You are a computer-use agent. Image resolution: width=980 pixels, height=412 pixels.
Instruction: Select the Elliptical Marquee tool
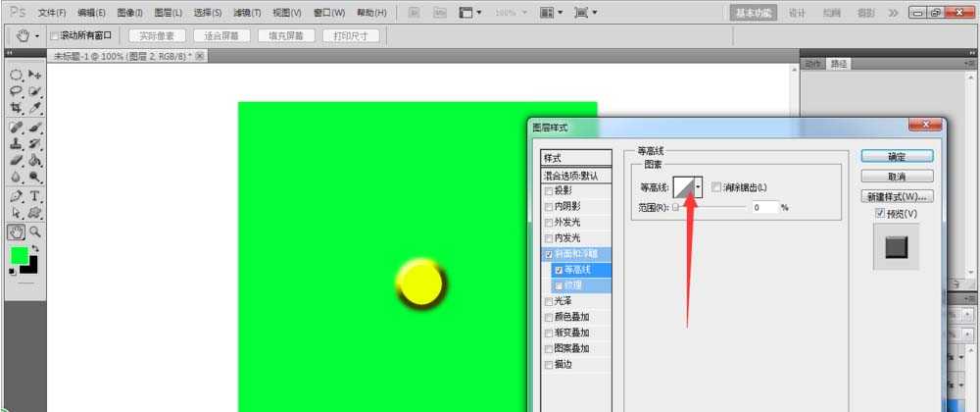tap(17, 75)
